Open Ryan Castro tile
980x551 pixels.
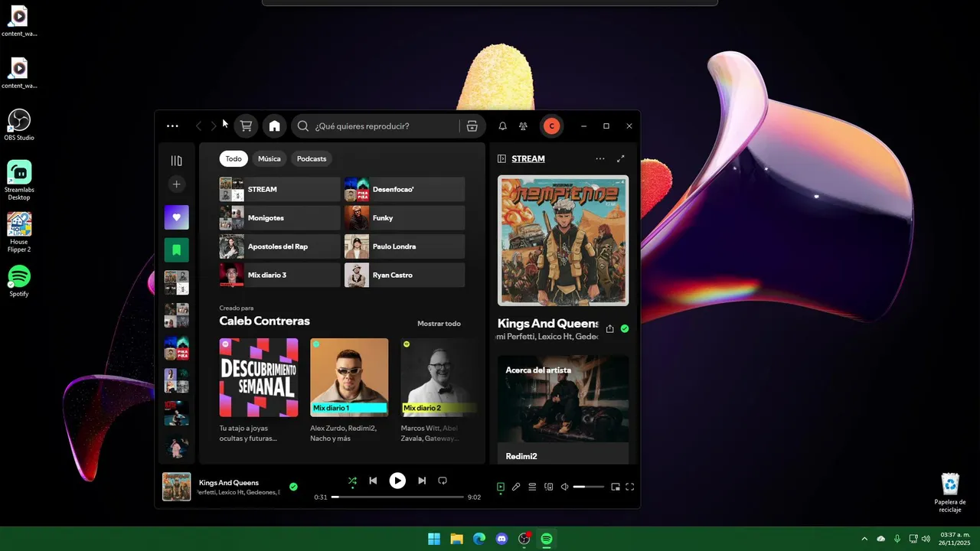pos(404,275)
